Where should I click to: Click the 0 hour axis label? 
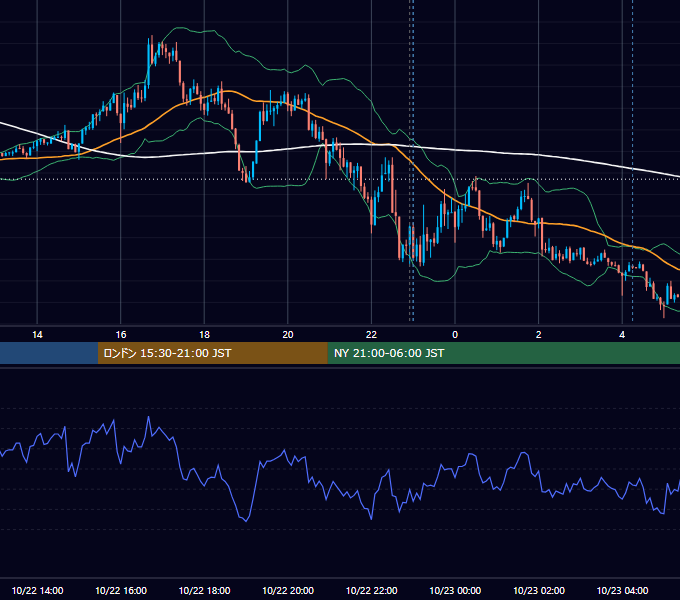click(455, 335)
